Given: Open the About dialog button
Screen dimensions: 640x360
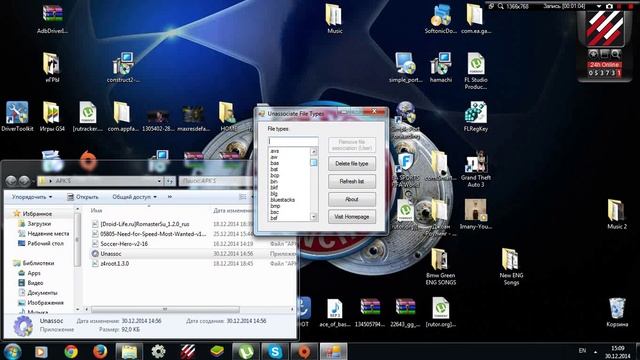Looking at the screenshot, I should point(352,199).
